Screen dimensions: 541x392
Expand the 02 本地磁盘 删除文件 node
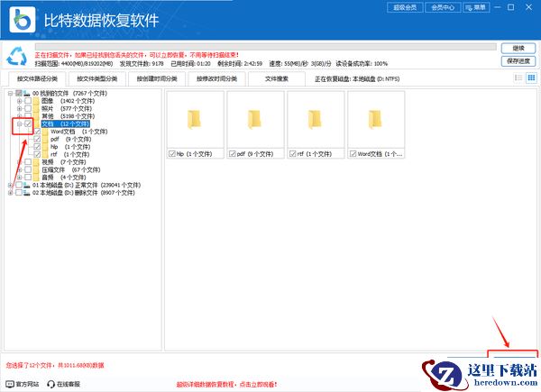(x=10, y=193)
